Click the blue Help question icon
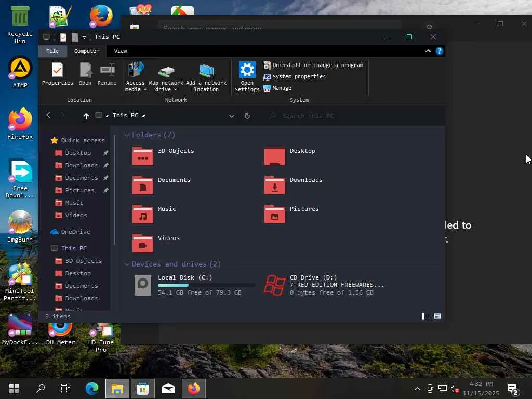 tap(440, 51)
